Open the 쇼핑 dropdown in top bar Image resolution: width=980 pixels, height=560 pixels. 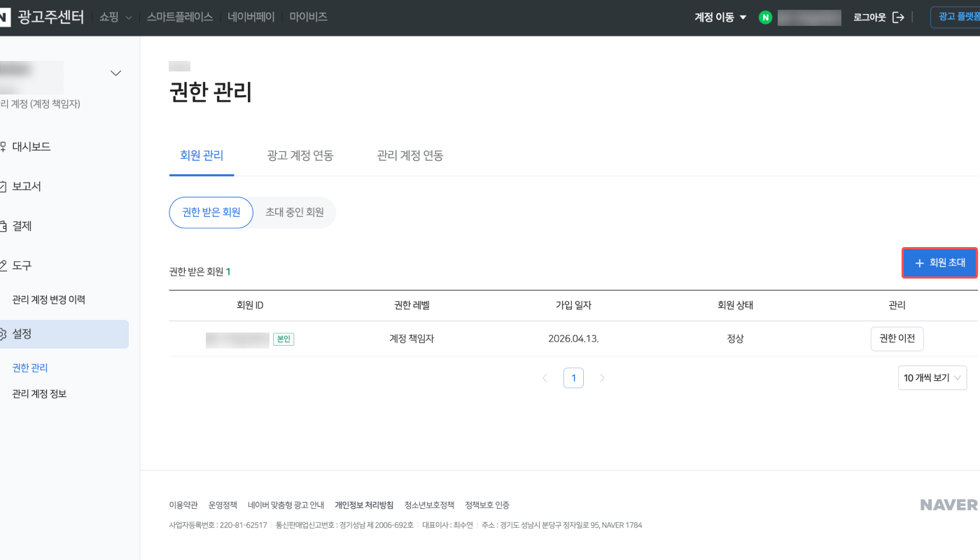(115, 17)
